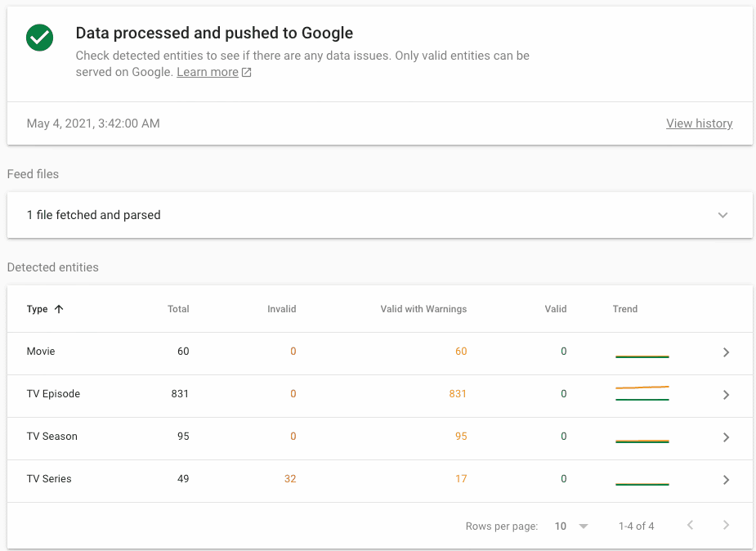Click the external link icon beside Learn more

(247, 73)
